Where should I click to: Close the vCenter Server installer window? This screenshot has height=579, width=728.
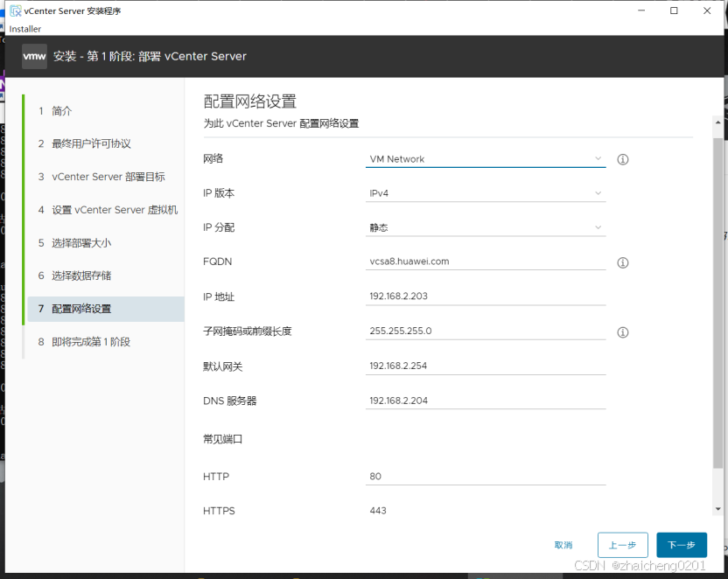(707, 10)
